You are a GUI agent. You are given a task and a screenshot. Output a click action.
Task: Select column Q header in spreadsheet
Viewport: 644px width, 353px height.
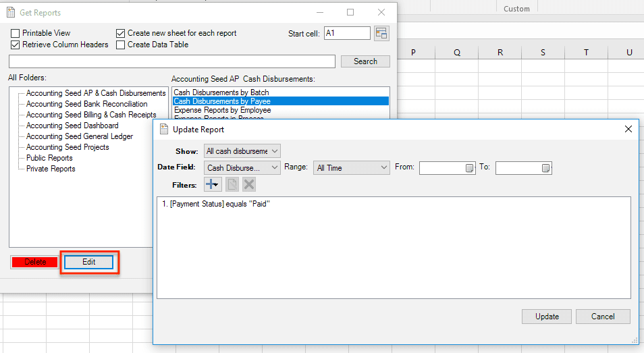(457, 52)
